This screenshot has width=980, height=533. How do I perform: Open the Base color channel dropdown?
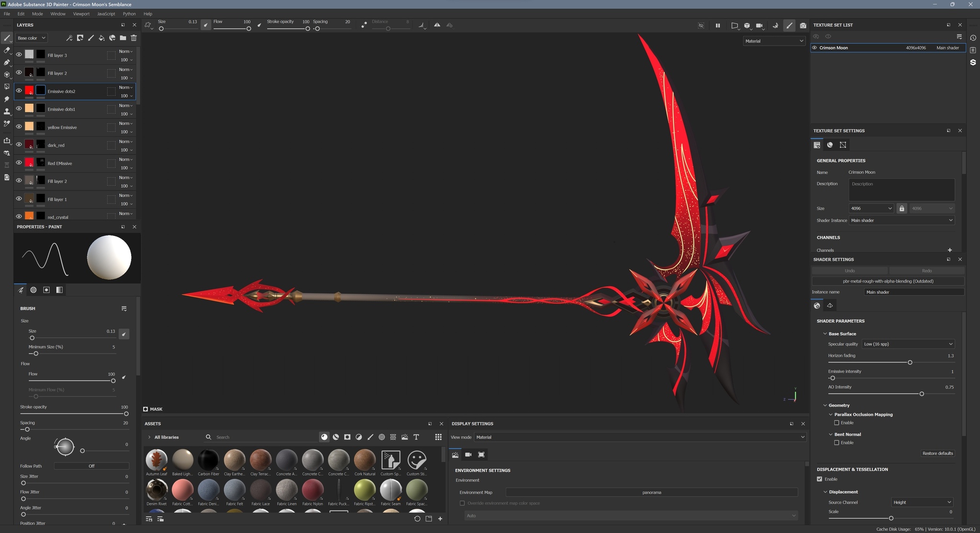[32, 38]
